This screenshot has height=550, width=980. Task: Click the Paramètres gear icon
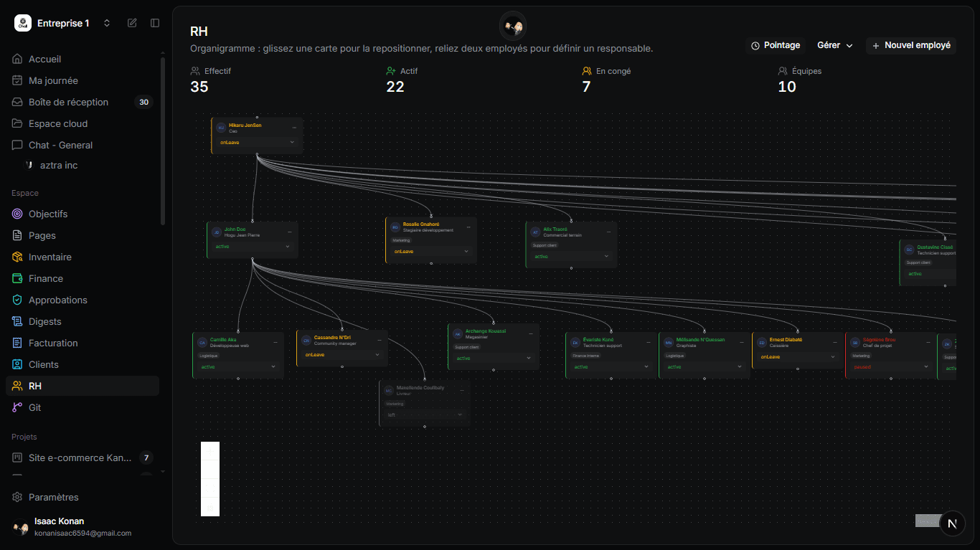pyautogui.click(x=17, y=497)
